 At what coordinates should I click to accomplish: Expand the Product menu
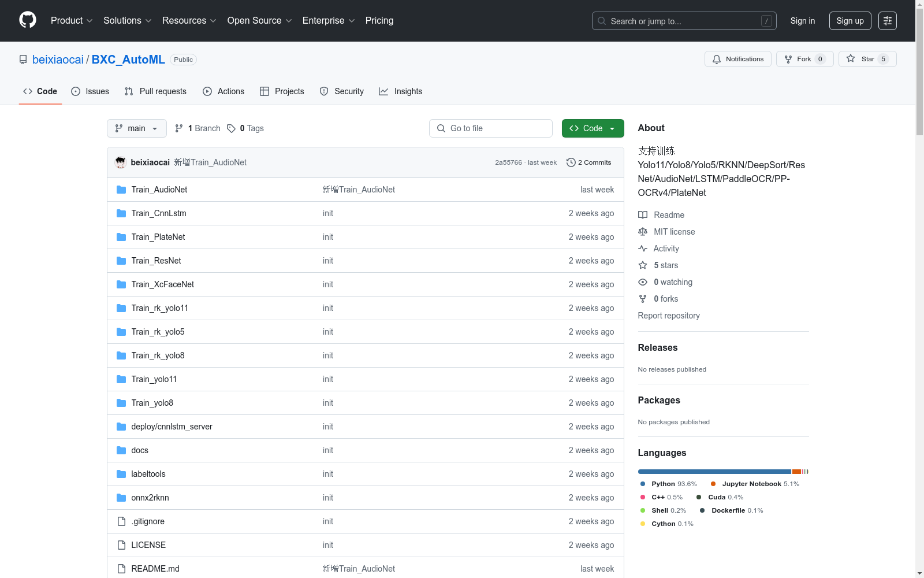point(72,20)
